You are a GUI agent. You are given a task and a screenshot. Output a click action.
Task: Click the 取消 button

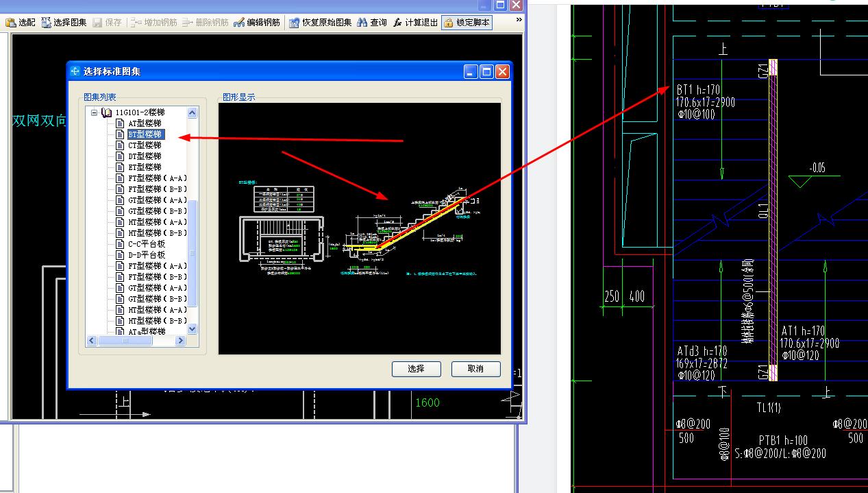click(475, 369)
